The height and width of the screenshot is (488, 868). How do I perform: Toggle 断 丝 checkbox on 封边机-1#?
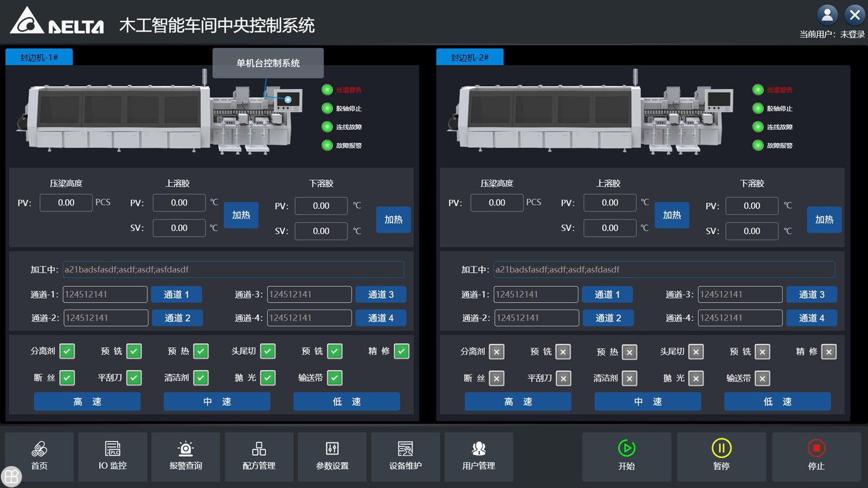(67, 378)
